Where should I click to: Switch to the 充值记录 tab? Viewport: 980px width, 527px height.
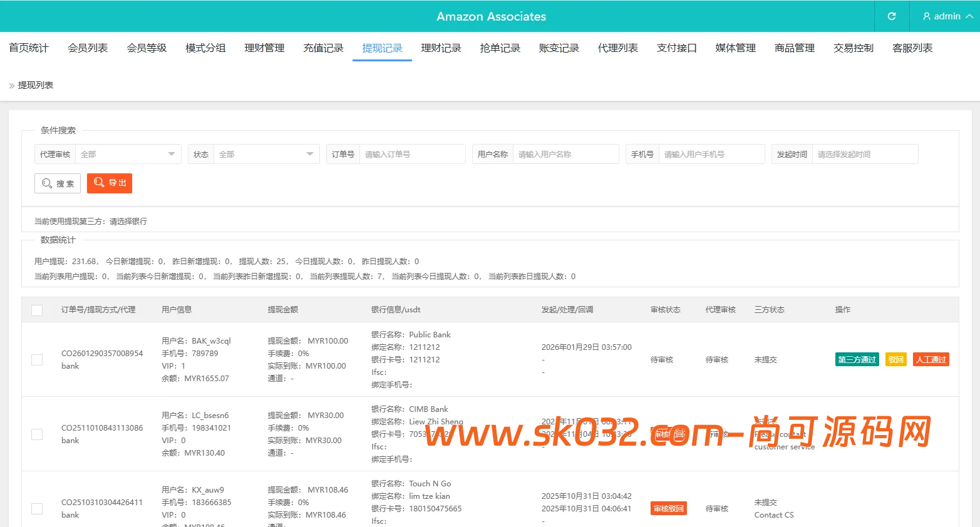pyautogui.click(x=323, y=48)
